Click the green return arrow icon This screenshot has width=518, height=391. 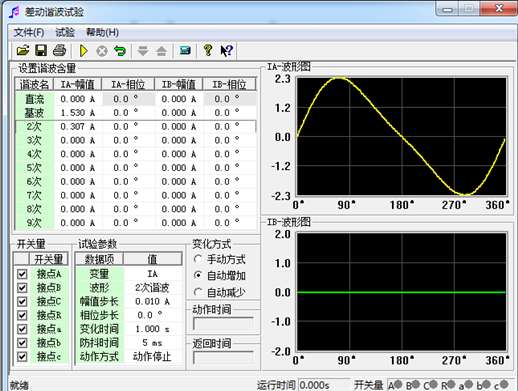(x=120, y=51)
